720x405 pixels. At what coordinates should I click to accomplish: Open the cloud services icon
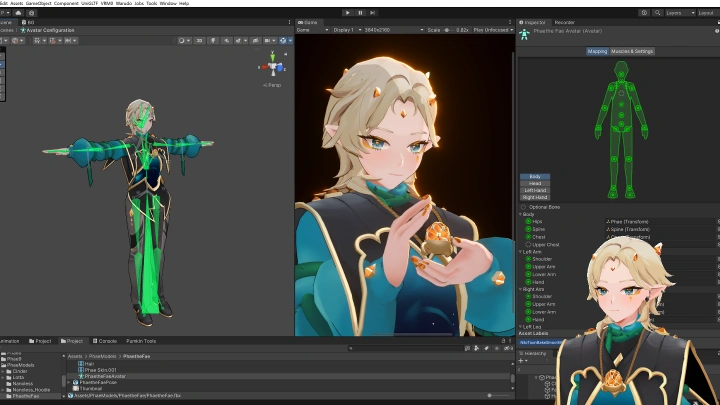(x=18, y=13)
